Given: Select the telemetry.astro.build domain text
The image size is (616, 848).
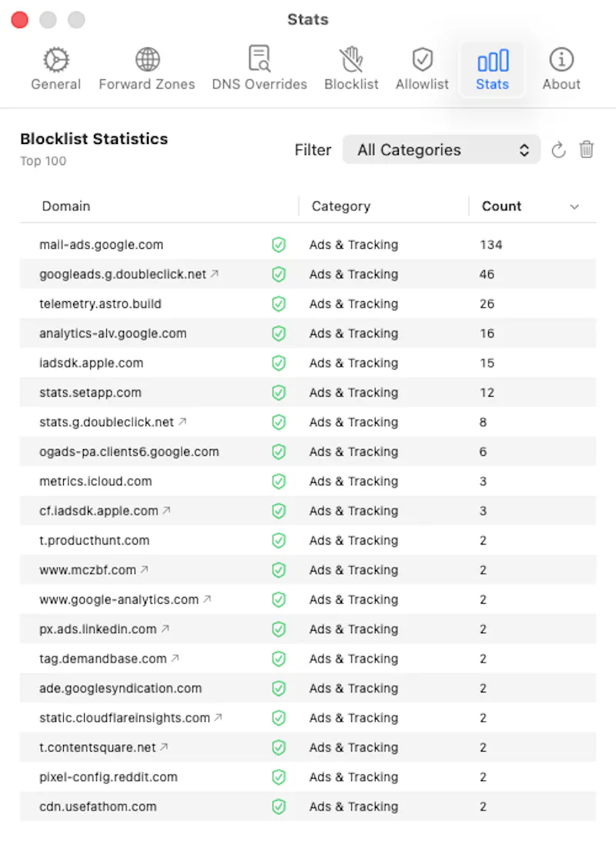Looking at the screenshot, I should pos(100,304).
